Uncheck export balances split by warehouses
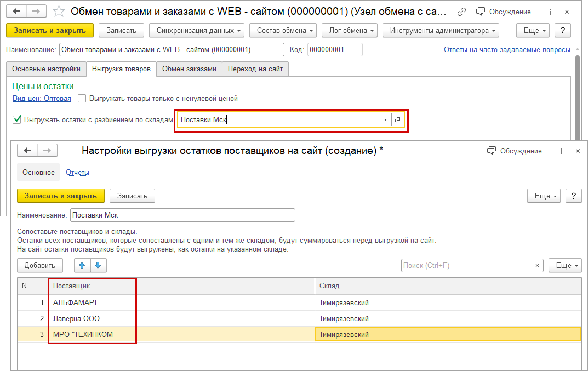588x371 pixels. (17, 119)
